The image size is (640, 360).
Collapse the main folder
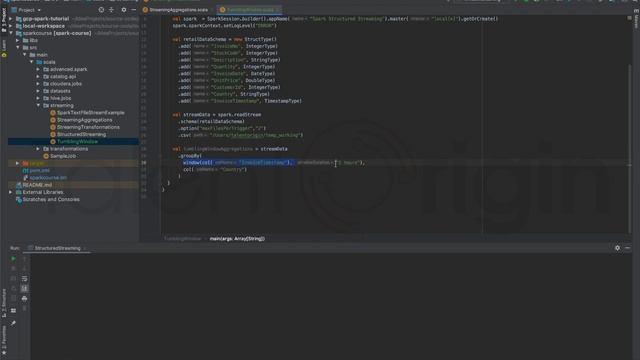(x=25, y=55)
